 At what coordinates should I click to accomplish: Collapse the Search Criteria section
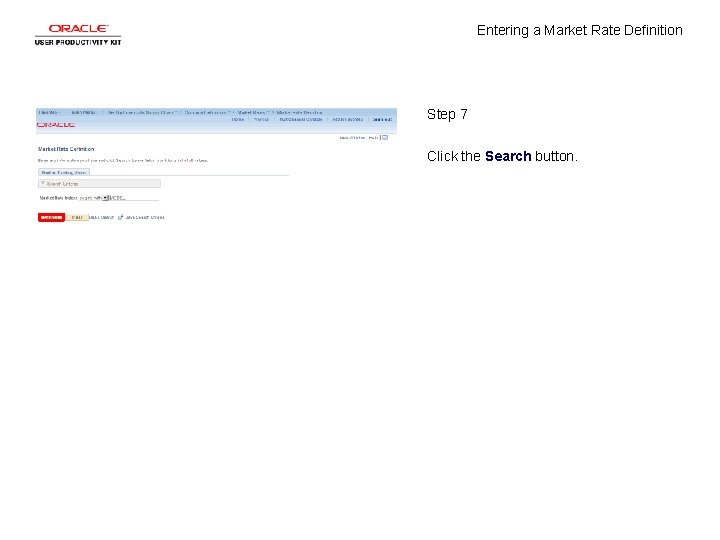click(x=43, y=183)
